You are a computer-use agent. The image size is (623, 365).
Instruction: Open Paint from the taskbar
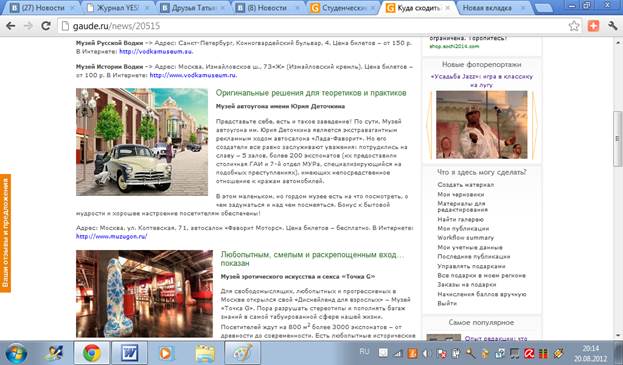(x=242, y=353)
